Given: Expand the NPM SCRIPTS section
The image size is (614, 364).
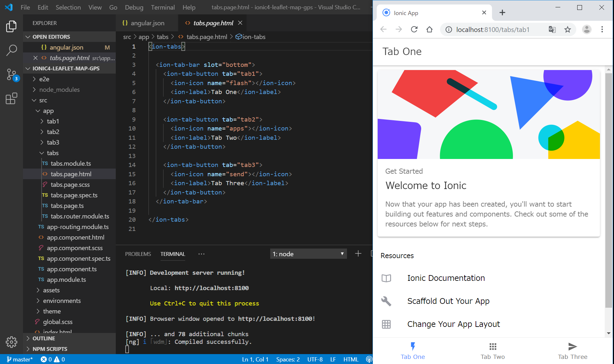Looking at the screenshot, I should pyautogui.click(x=50, y=349).
